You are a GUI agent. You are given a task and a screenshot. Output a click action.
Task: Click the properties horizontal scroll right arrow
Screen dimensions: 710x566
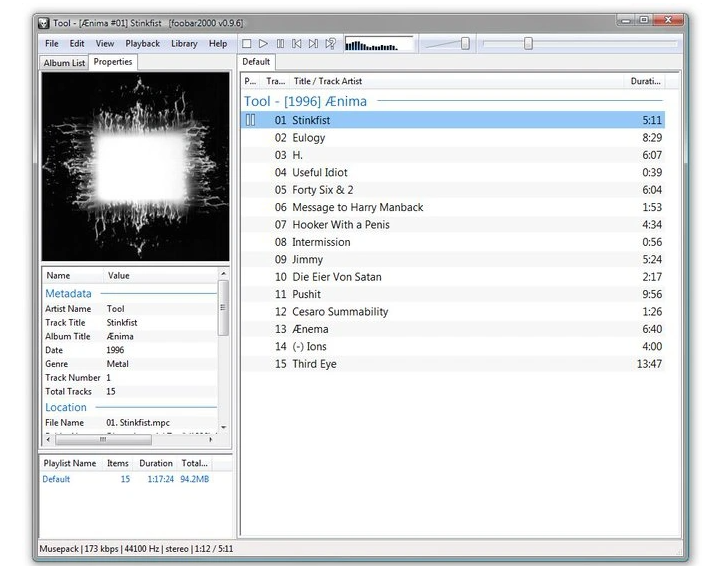(x=211, y=439)
